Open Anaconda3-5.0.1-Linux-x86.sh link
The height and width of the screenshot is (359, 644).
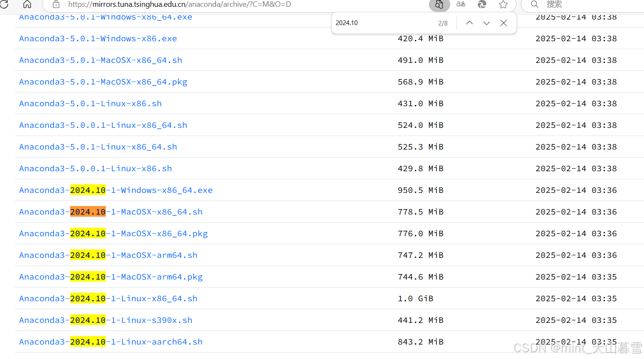(x=90, y=104)
